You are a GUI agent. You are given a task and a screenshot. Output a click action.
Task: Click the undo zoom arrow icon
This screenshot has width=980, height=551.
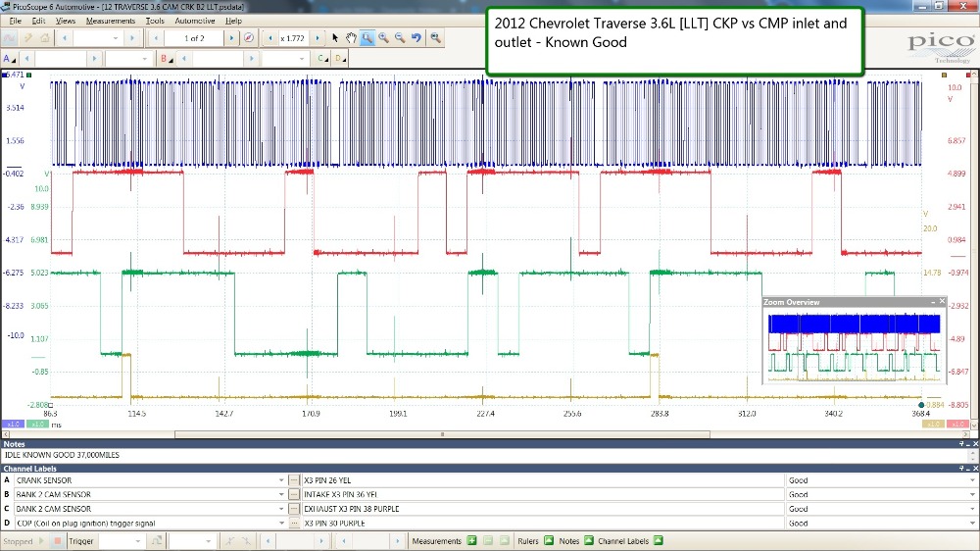pyautogui.click(x=416, y=38)
